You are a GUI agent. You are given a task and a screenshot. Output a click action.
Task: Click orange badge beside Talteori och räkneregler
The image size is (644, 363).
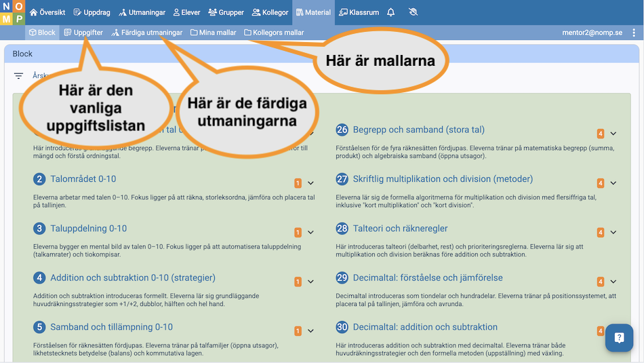coord(600,233)
